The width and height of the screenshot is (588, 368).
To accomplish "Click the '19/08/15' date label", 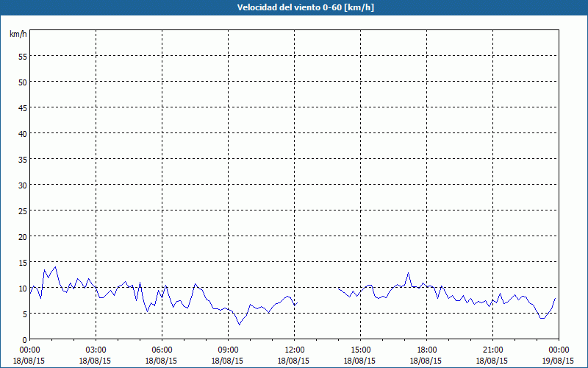I will click(558, 361).
